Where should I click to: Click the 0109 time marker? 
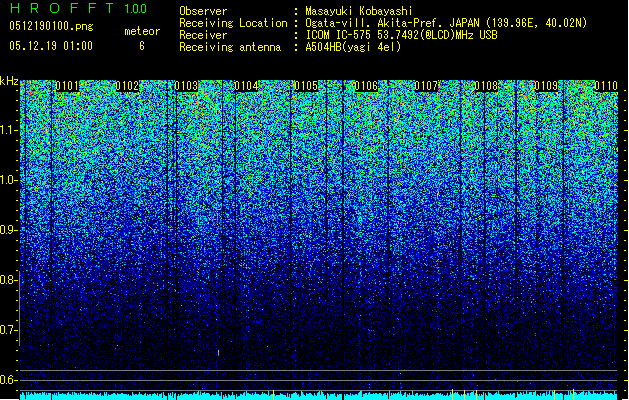pos(546,86)
